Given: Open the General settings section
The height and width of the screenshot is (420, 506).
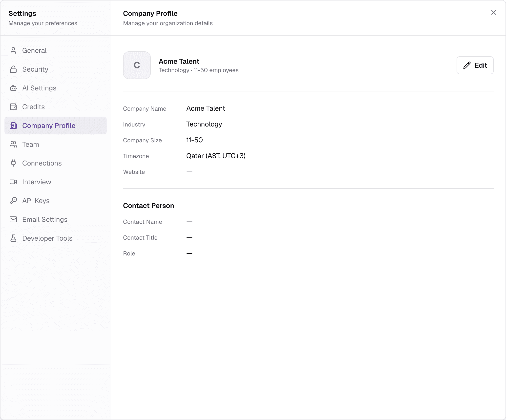Looking at the screenshot, I should click(56, 50).
